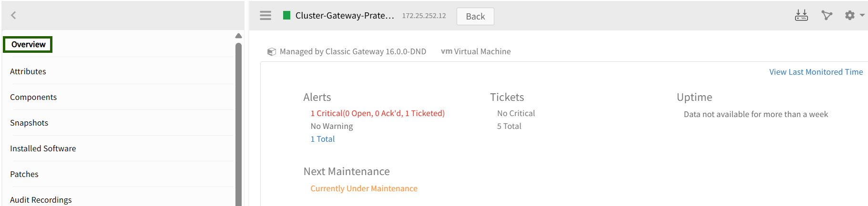Click the 1 Critical alerts link
868x206 pixels.
coord(377,113)
